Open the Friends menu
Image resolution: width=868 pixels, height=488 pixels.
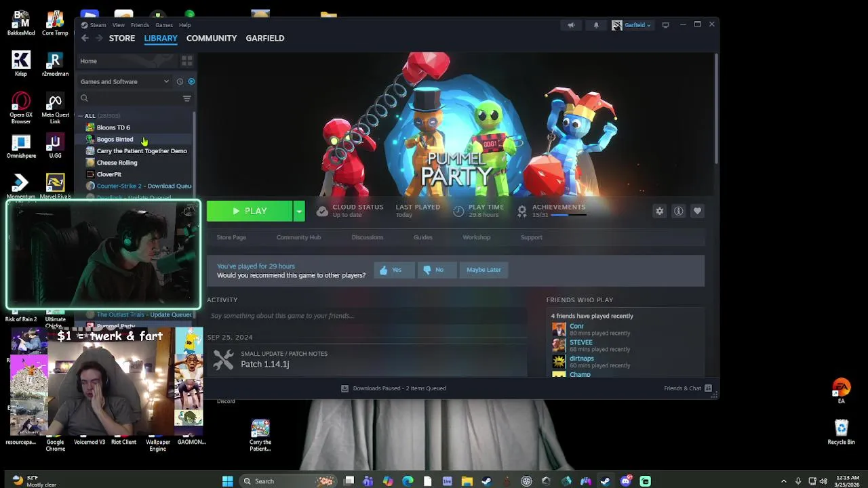[x=140, y=25]
